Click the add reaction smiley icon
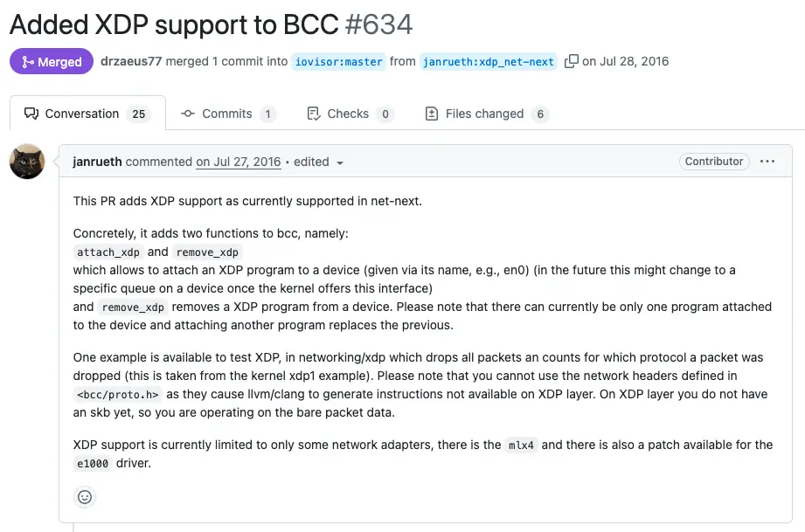Image resolution: width=805 pixels, height=532 pixels. (85, 497)
